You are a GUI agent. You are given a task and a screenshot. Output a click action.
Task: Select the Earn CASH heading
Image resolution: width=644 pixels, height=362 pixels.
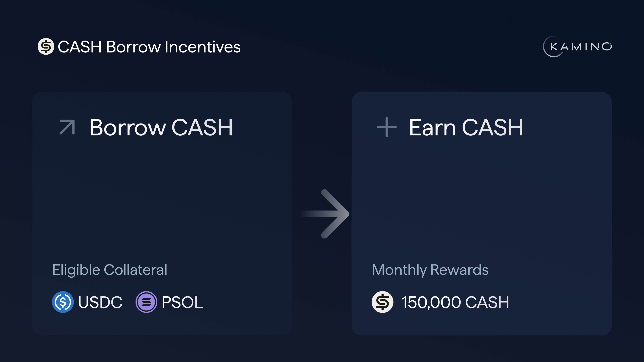466,127
